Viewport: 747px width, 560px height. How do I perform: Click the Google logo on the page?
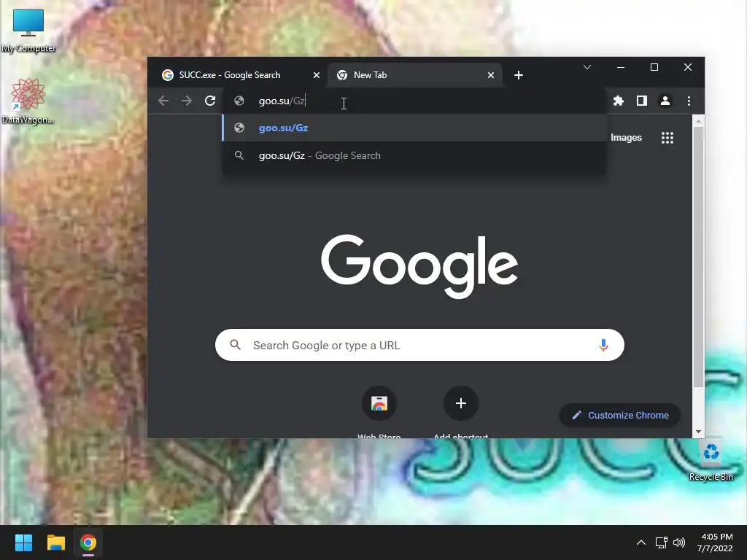point(419,265)
